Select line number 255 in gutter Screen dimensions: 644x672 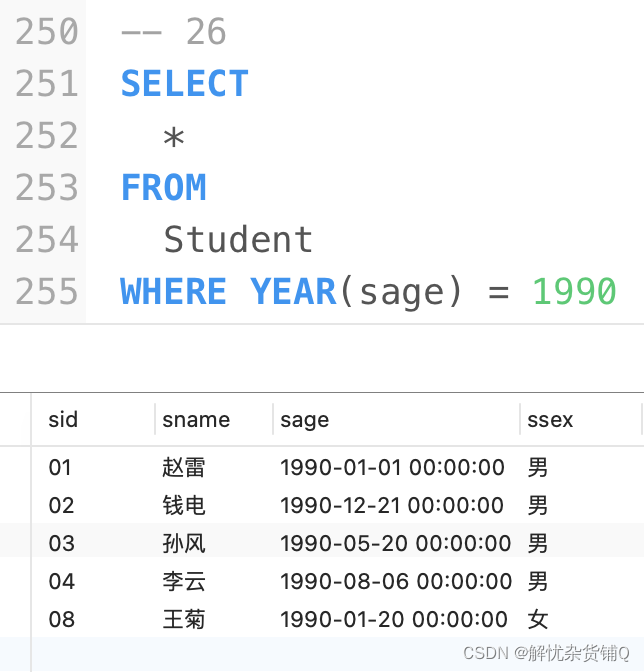coord(47,291)
